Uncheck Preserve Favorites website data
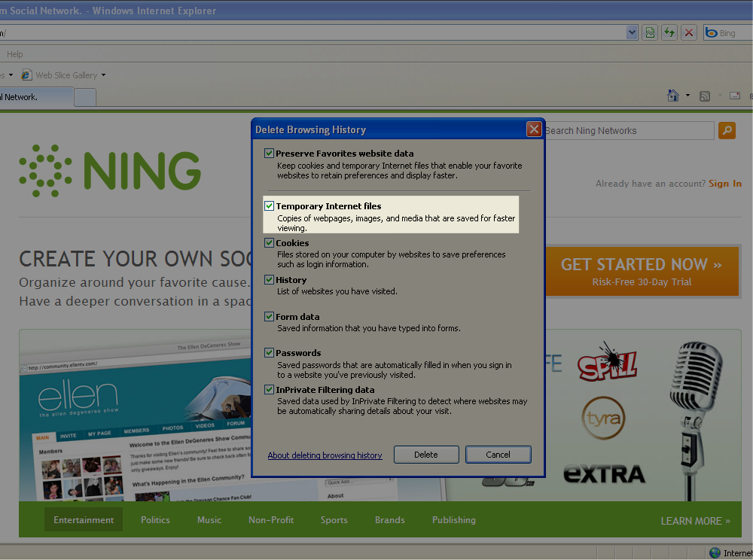 click(270, 154)
